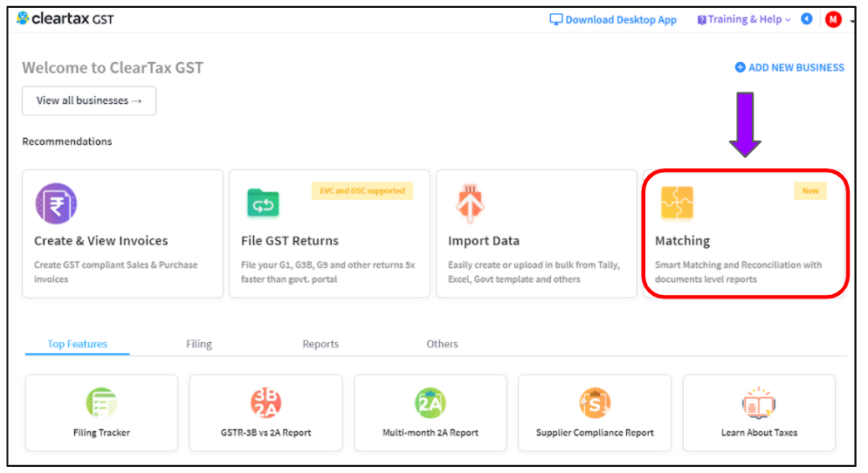Switch to the Reports tab
The height and width of the screenshot is (473, 868).
click(x=320, y=344)
